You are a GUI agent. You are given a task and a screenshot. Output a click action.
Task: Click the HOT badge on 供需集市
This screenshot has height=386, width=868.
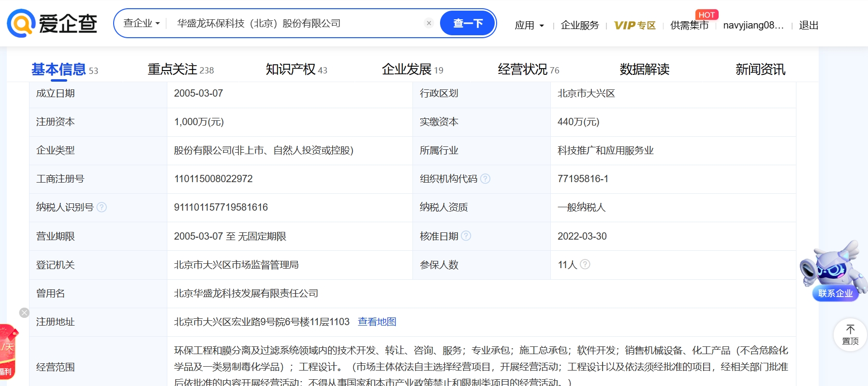point(706,15)
